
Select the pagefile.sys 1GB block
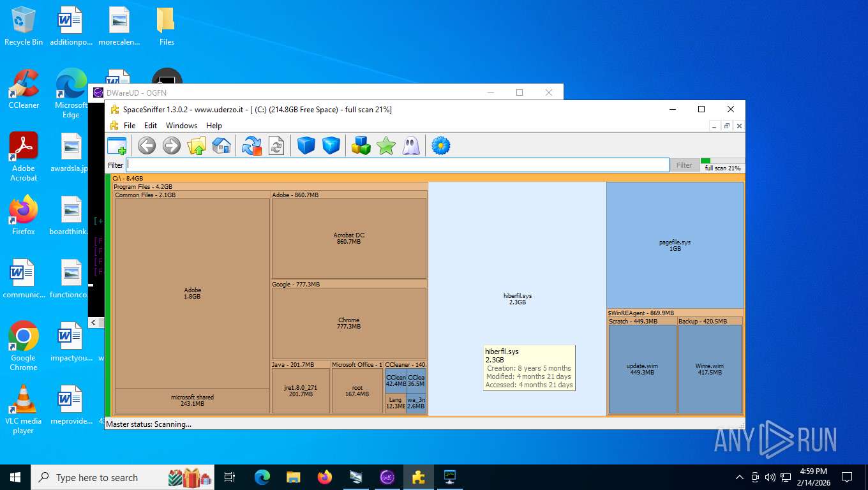[x=675, y=245]
